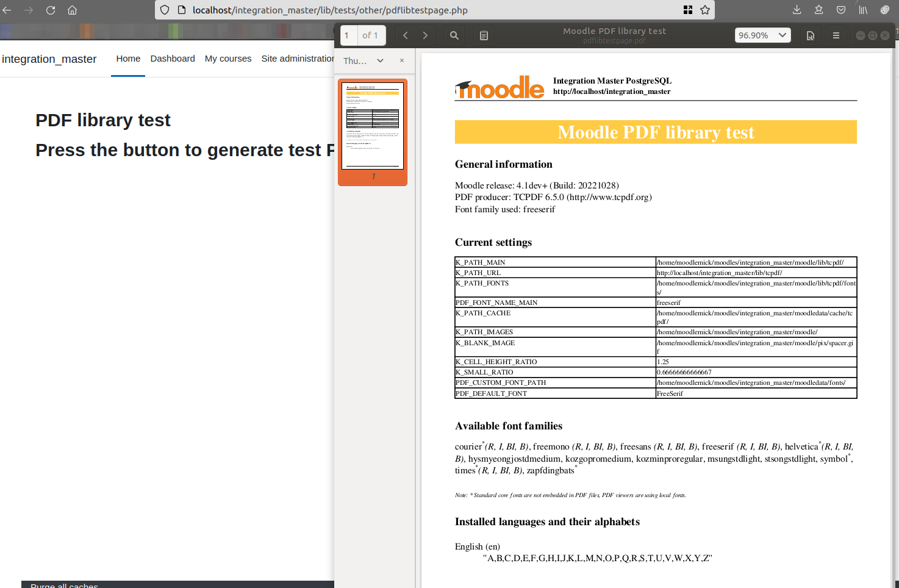The image size is (899, 588).
Task: Click the Current settings heading
Action: point(493,242)
